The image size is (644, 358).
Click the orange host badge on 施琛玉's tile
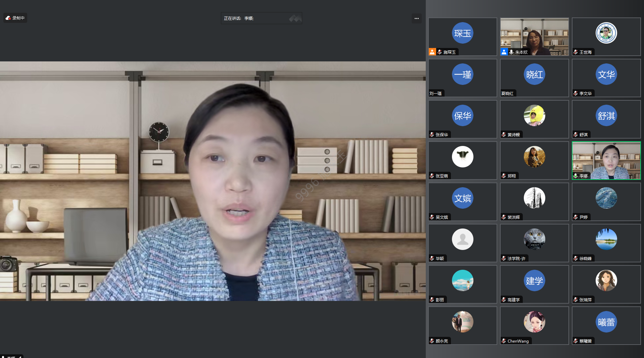click(432, 52)
